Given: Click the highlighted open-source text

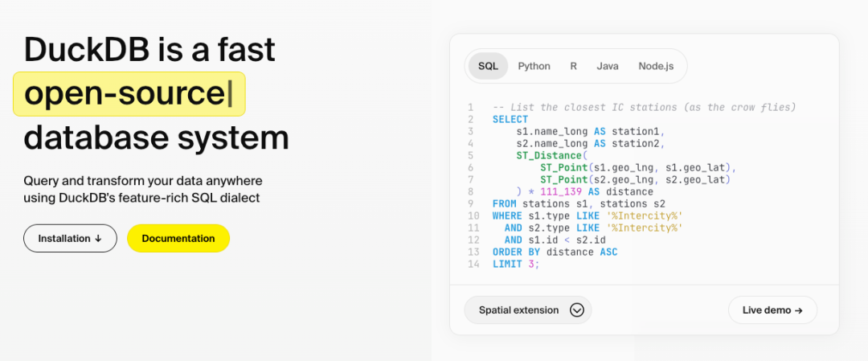Looking at the screenshot, I should (125, 93).
